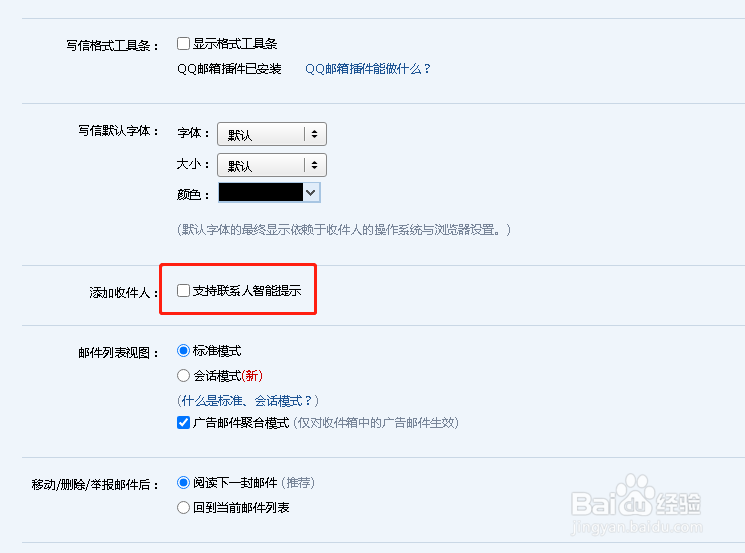Tick 支持联系人智能提示 checkbox
Screen dimensions: 745x553
coord(183,290)
